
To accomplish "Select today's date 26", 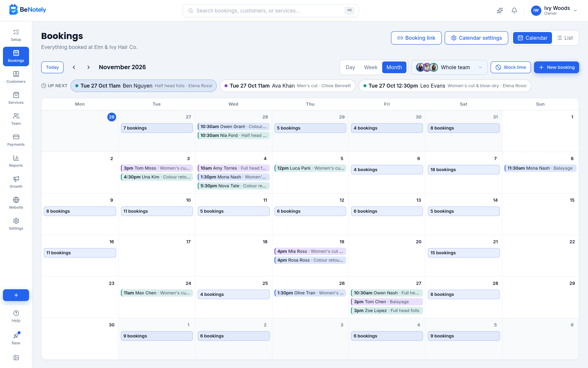I will (112, 117).
